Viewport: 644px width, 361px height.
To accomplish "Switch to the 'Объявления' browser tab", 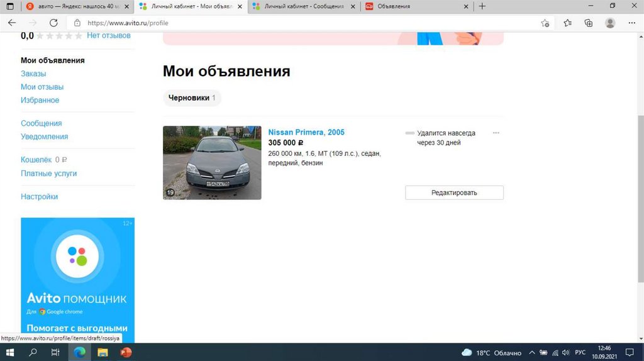I will coord(417,6).
